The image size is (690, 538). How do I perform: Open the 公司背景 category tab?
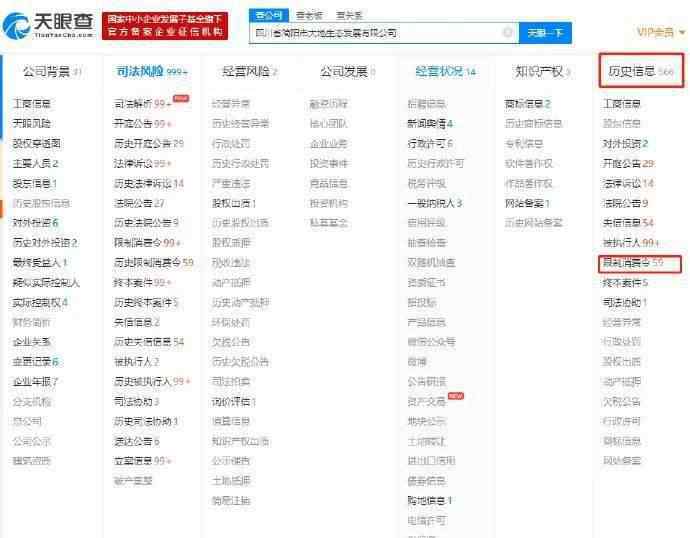pos(46,72)
